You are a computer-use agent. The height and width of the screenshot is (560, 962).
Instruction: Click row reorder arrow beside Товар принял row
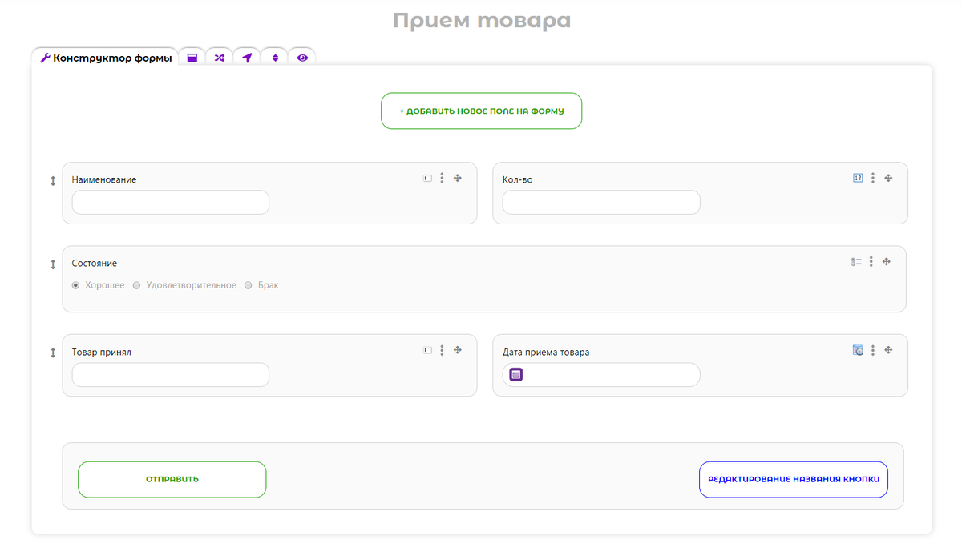(x=53, y=353)
